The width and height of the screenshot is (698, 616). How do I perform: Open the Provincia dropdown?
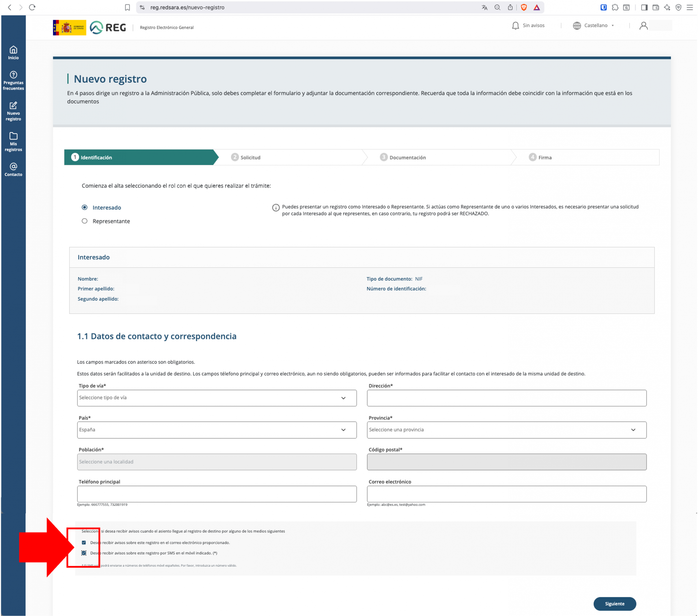(x=506, y=430)
